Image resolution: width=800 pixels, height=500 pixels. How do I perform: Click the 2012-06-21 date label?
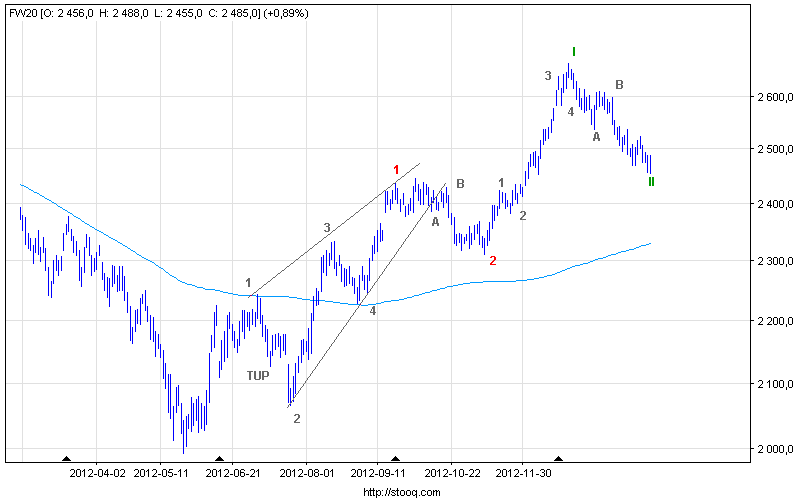pyautogui.click(x=233, y=473)
